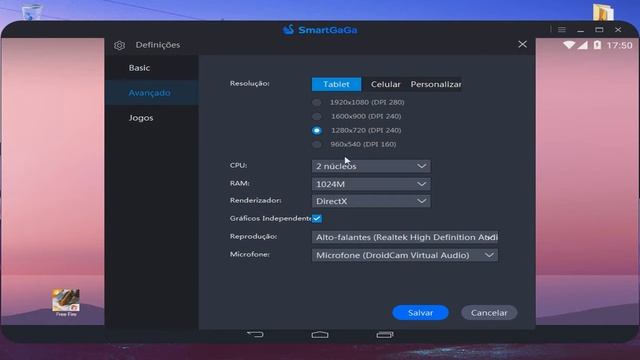This screenshot has height=360, width=640.
Task: Tap the Android recent apps icon
Action: point(384,335)
